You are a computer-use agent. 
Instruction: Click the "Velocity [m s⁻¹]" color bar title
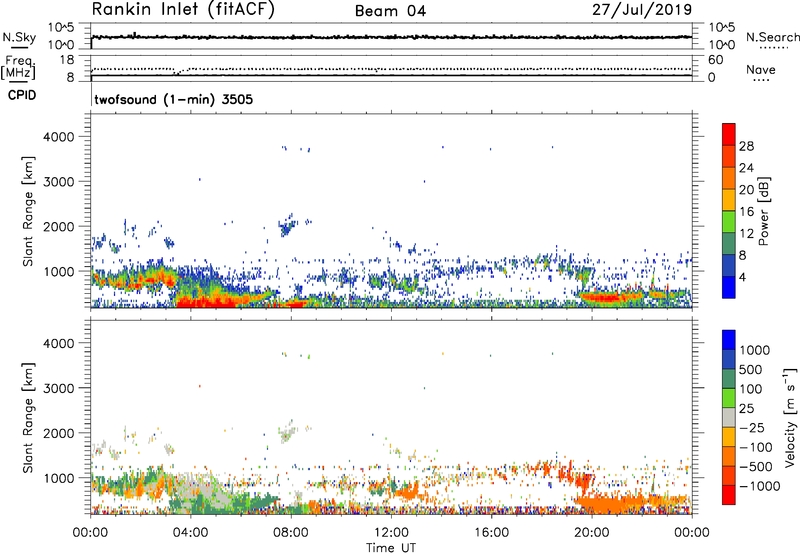coord(790,417)
